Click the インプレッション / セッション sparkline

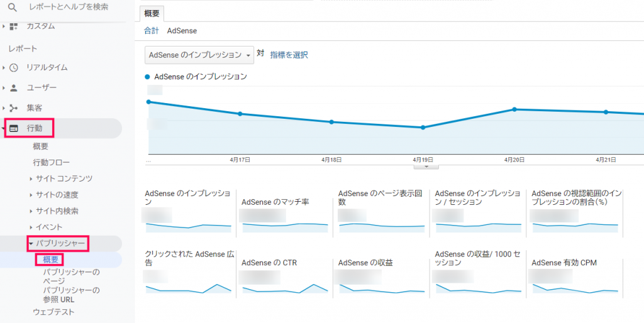[x=479, y=227]
